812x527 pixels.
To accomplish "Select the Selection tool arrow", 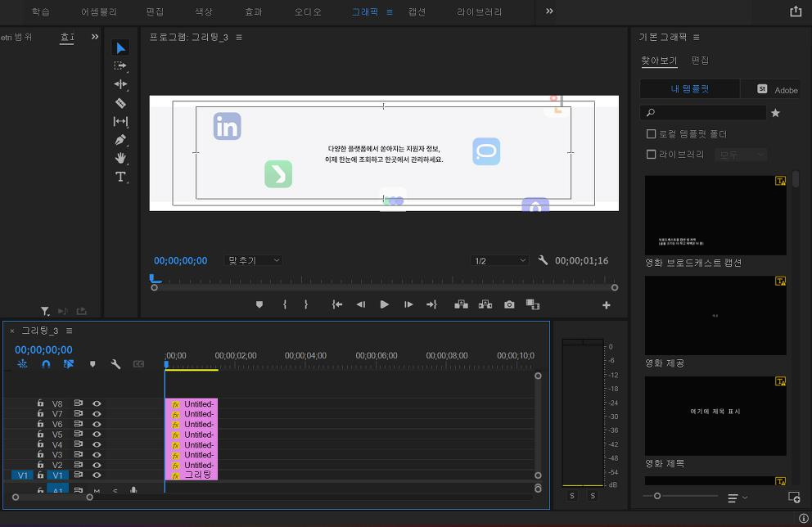I will [x=120, y=48].
